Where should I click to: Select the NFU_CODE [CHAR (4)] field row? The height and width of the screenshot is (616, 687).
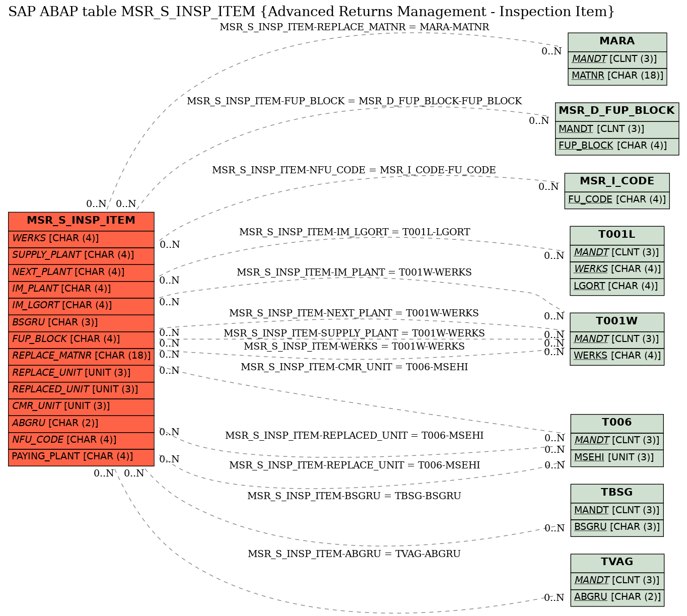81,440
